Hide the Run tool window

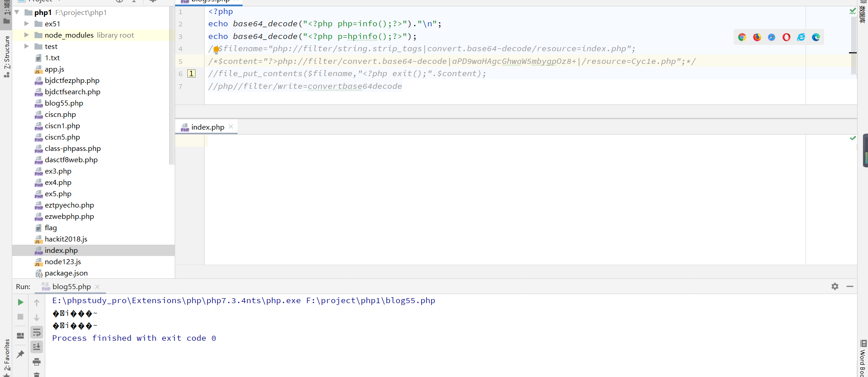[850, 286]
